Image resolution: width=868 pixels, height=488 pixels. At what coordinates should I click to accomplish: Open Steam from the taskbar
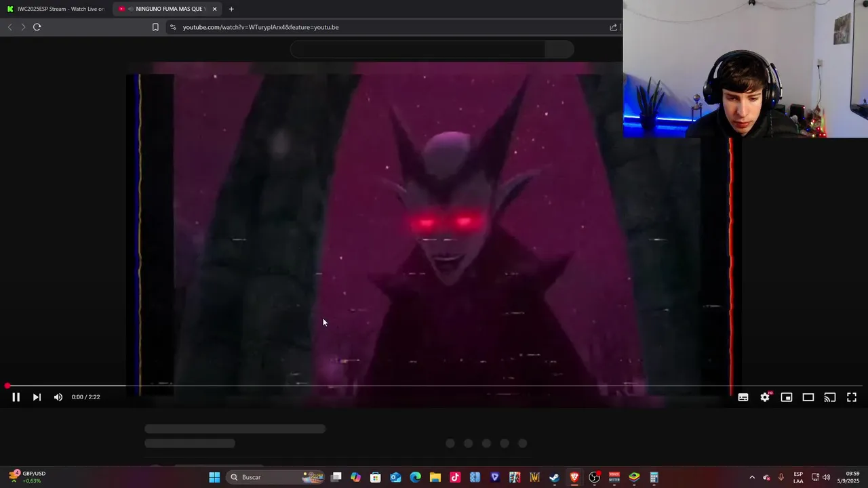click(x=554, y=477)
